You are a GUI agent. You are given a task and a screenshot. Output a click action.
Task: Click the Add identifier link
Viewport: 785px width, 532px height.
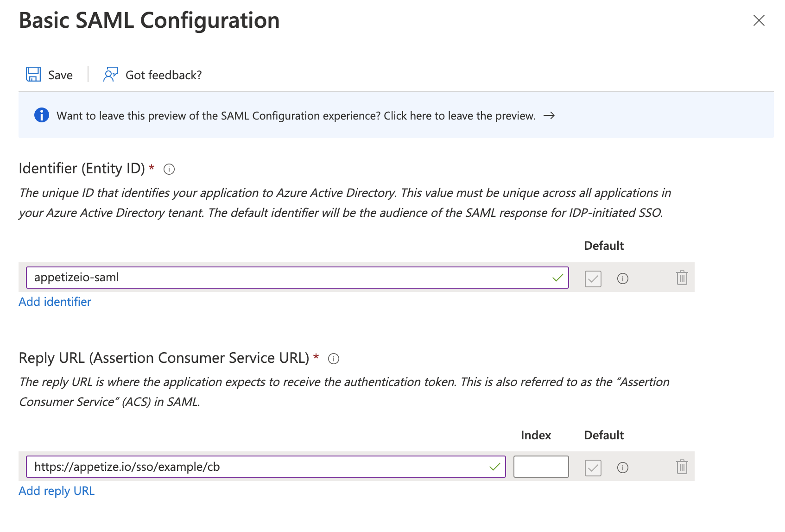tap(55, 302)
